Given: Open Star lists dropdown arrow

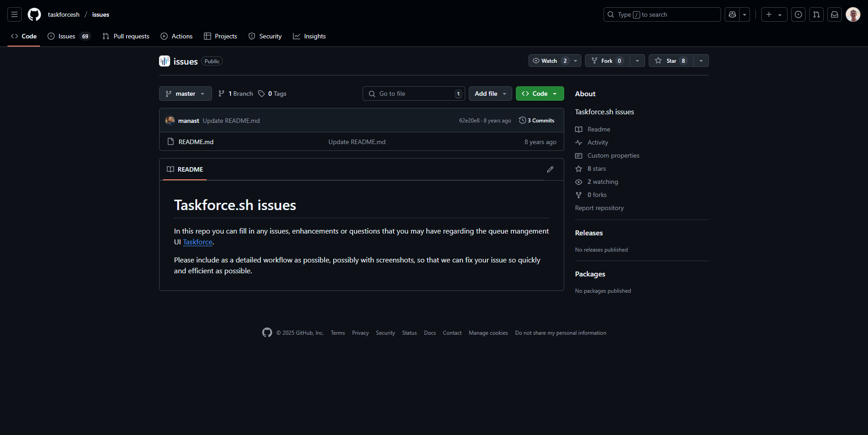Looking at the screenshot, I should pyautogui.click(x=701, y=61).
